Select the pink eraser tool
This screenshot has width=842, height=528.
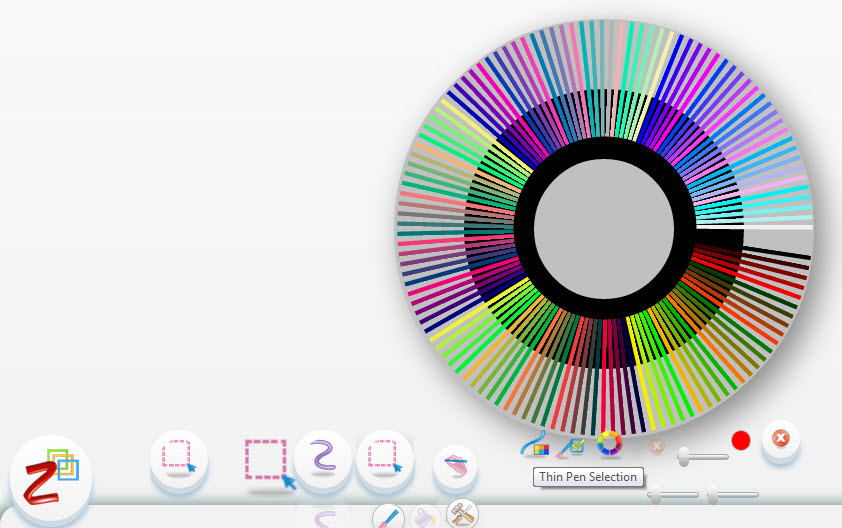tap(455, 465)
